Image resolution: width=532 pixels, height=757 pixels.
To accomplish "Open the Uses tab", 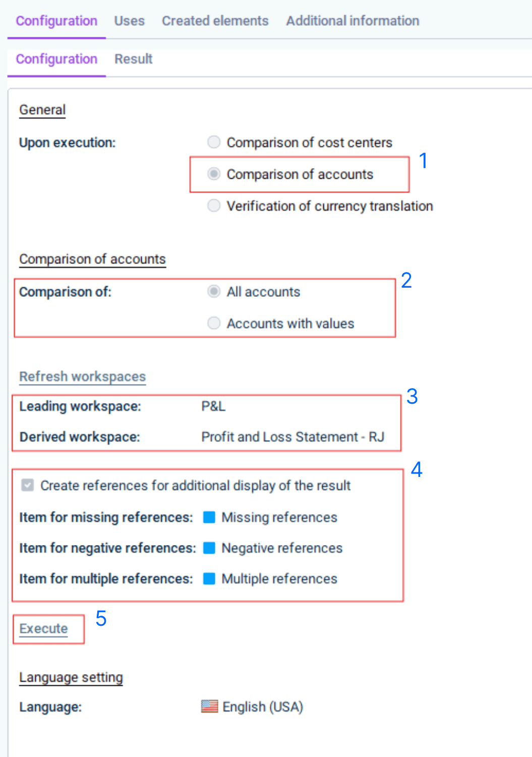I will [129, 21].
